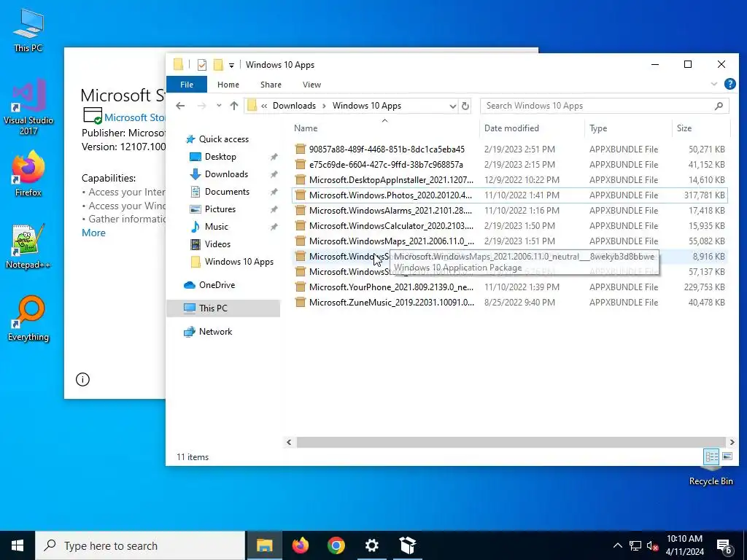The width and height of the screenshot is (747, 560).
Task: Select the Microsoft.WindowsAlarms file
Action: [509, 210]
